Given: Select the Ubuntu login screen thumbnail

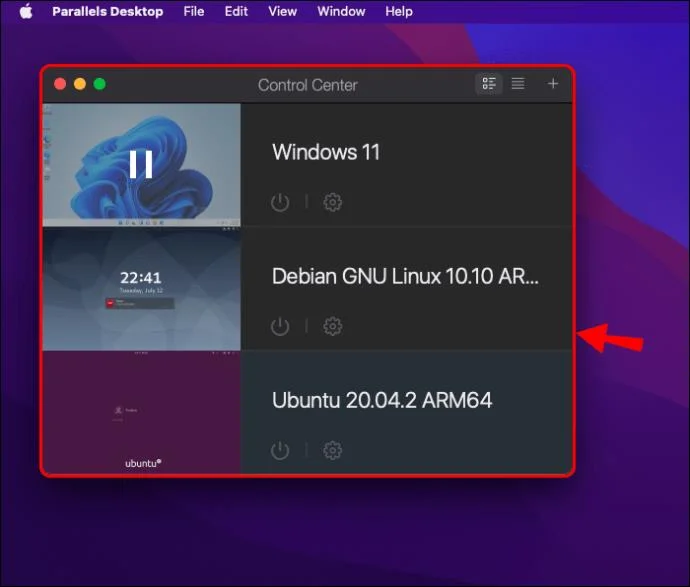Looking at the screenshot, I should pyautogui.click(x=142, y=412).
